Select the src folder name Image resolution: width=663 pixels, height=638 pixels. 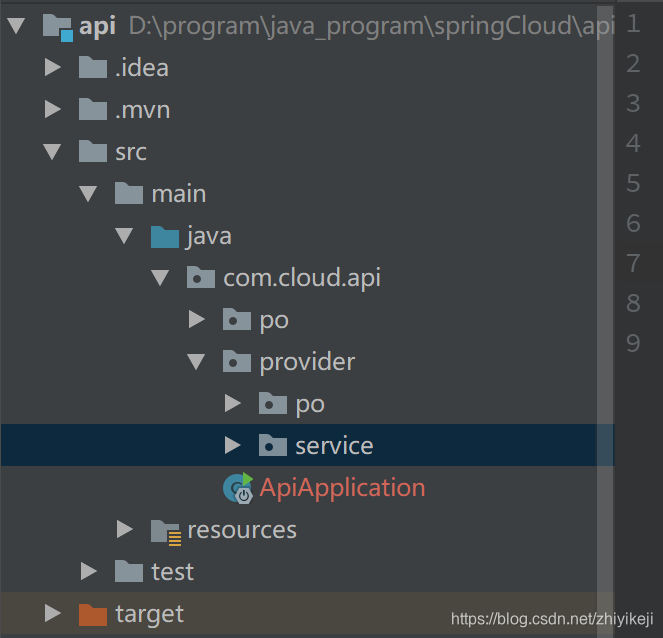(131, 152)
